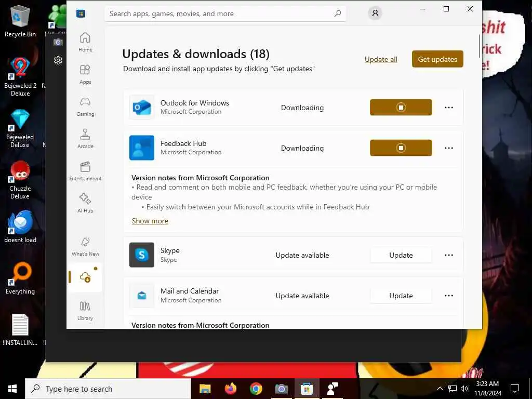Select the !INSTALLIN... text file on desktop
532x399 pixels.
[x=20, y=330]
